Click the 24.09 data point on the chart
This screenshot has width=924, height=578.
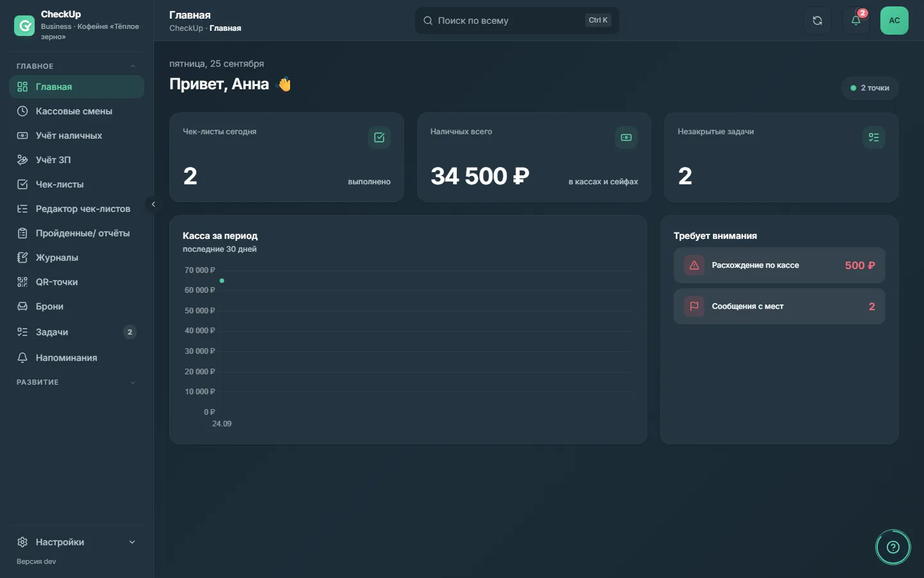pyautogui.click(x=222, y=281)
